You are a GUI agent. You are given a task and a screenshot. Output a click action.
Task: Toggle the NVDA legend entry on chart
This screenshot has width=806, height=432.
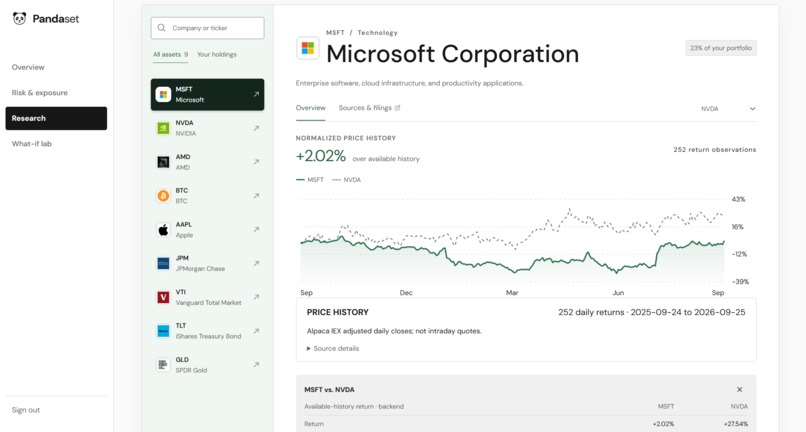(346, 179)
